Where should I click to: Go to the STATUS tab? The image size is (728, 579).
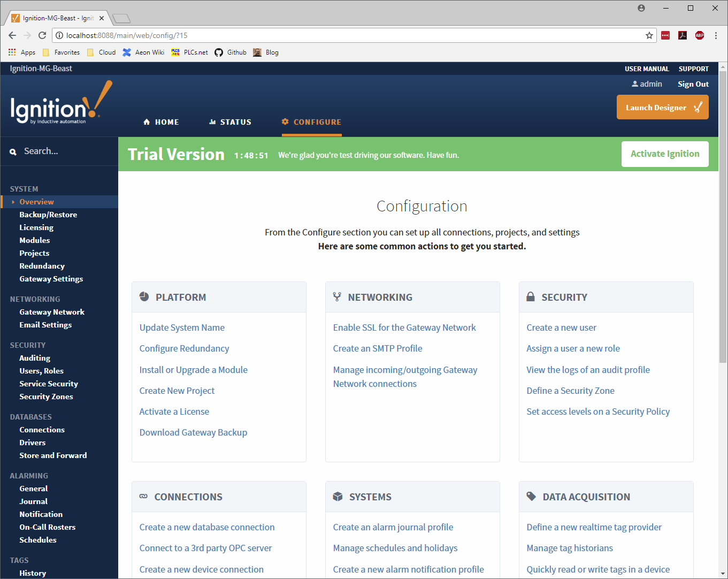230,122
